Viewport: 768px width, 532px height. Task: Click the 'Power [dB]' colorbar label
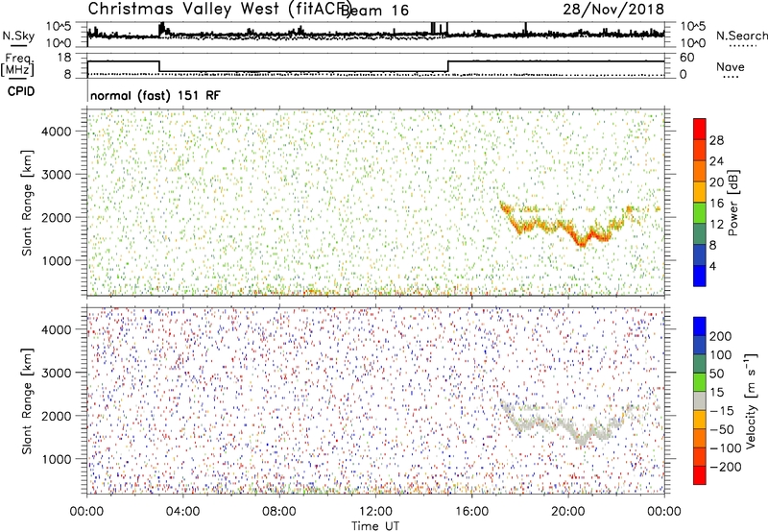pos(733,203)
